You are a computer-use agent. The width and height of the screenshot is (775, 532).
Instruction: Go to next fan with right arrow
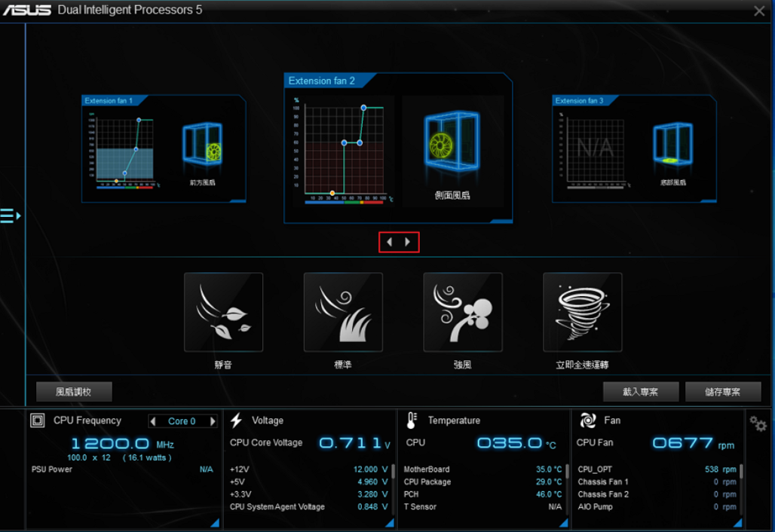(x=408, y=242)
